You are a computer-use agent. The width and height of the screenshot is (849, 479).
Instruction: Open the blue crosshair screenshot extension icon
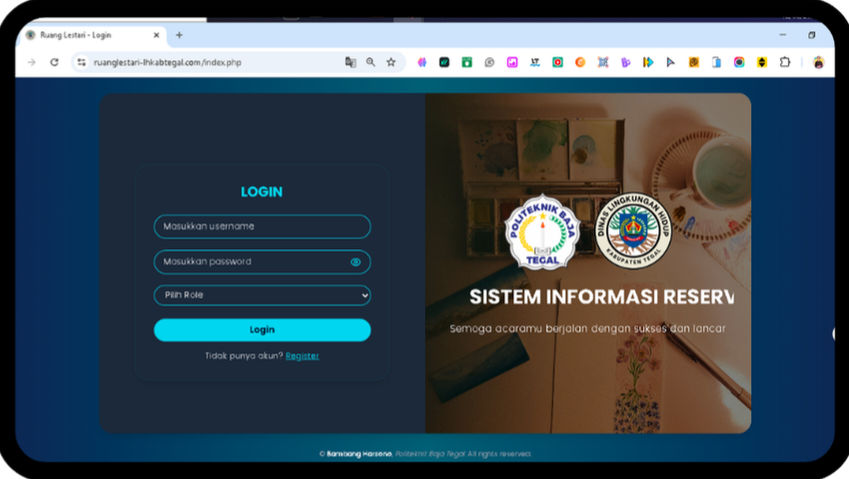click(603, 62)
